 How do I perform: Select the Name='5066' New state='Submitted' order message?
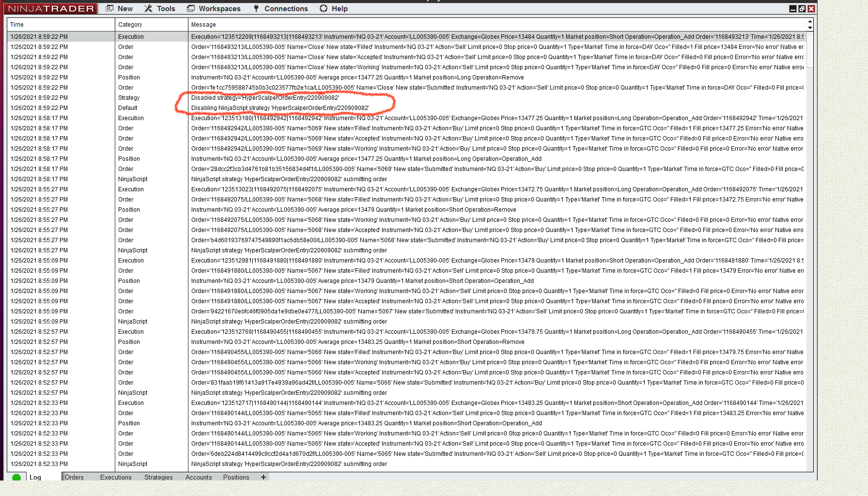coord(497,383)
